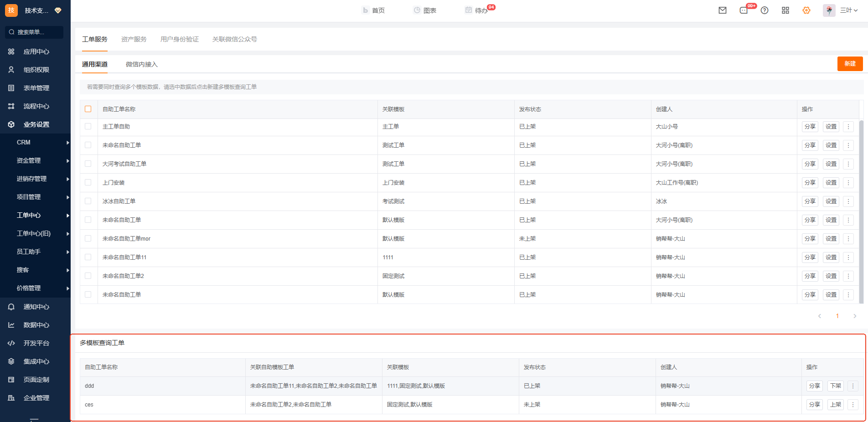
Task: Click the help question mark icon
Action: click(765, 10)
